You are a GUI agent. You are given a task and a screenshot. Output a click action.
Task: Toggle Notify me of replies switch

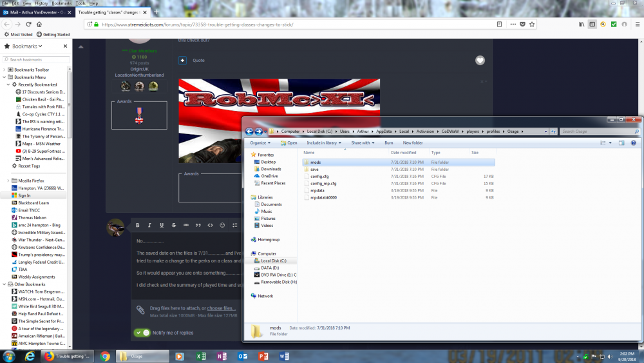(142, 333)
